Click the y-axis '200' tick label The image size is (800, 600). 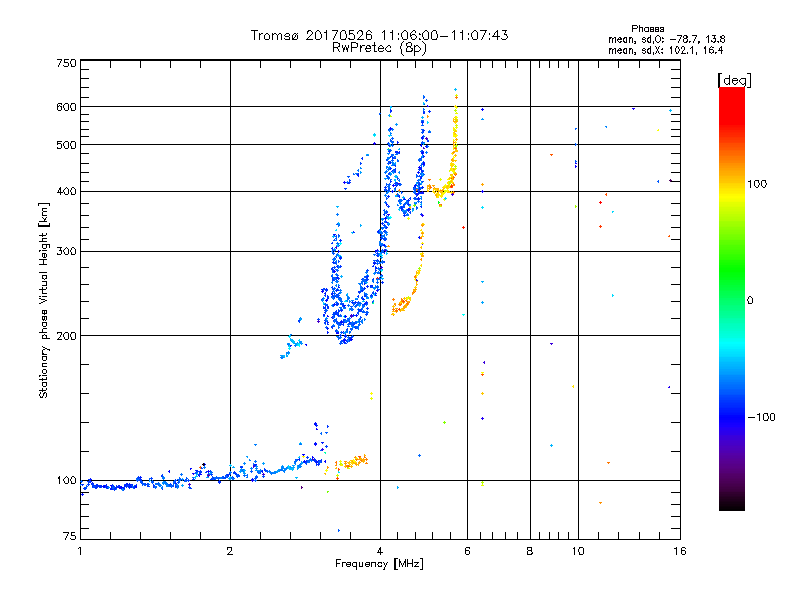tap(66, 336)
